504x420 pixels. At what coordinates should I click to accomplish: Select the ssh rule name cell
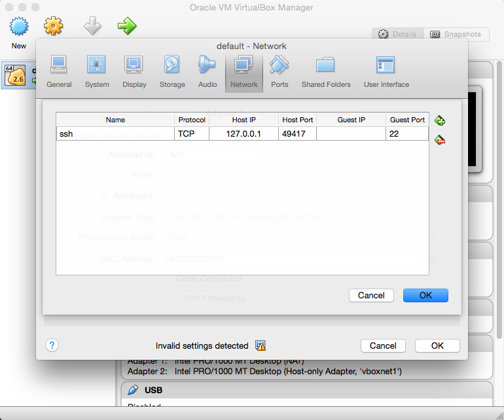click(x=115, y=133)
